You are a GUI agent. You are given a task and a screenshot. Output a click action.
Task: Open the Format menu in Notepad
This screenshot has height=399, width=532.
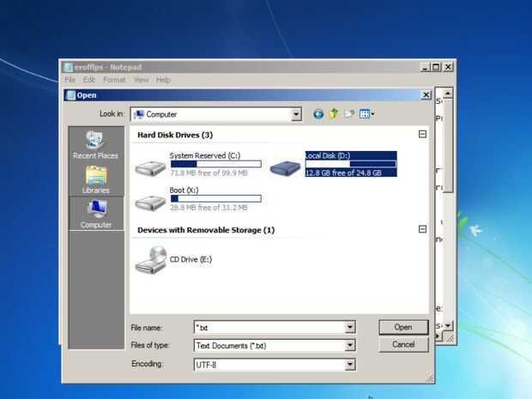pos(114,80)
